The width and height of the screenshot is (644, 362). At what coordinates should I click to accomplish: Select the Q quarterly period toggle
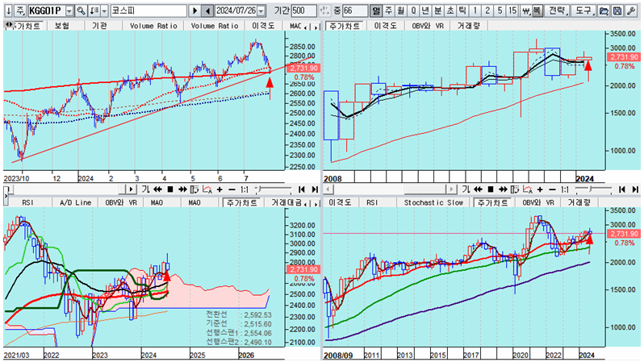click(413, 10)
